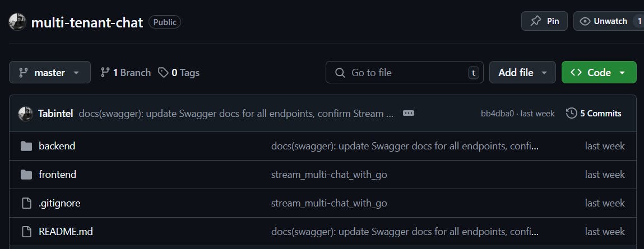Expand the Add file dropdown
This screenshot has height=249, width=644.
[x=522, y=73]
